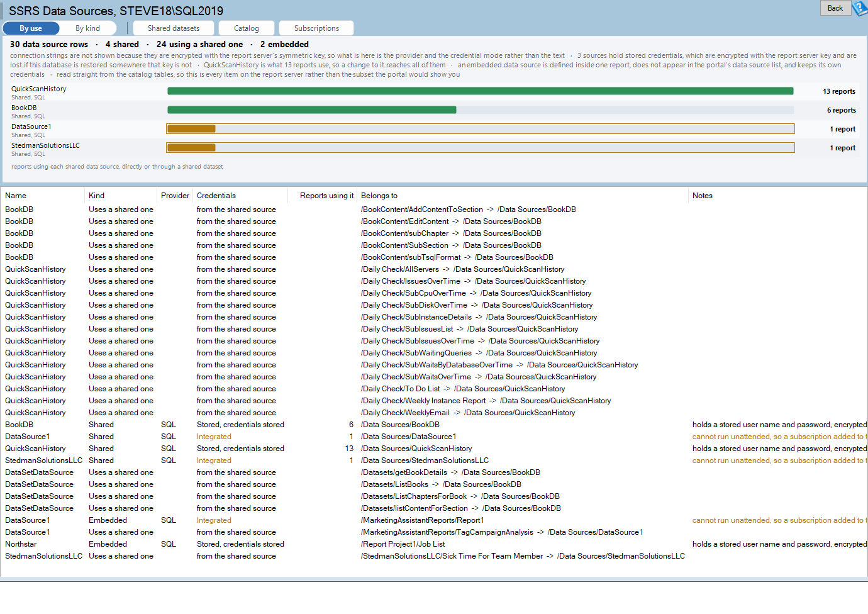The image size is (868, 614).
Task: Select the /Report Project1/Job List path
Action: click(403, 544)
